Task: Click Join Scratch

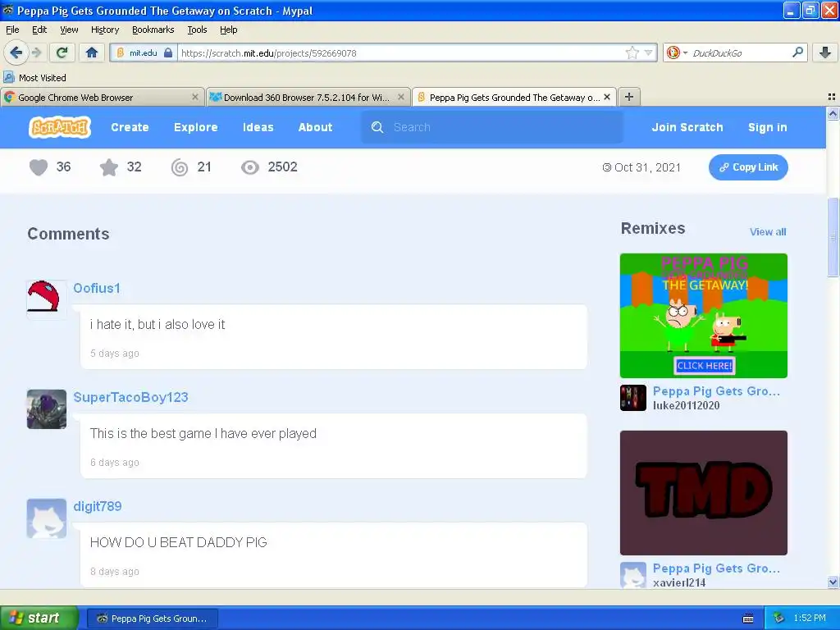Action: point(687,127)
